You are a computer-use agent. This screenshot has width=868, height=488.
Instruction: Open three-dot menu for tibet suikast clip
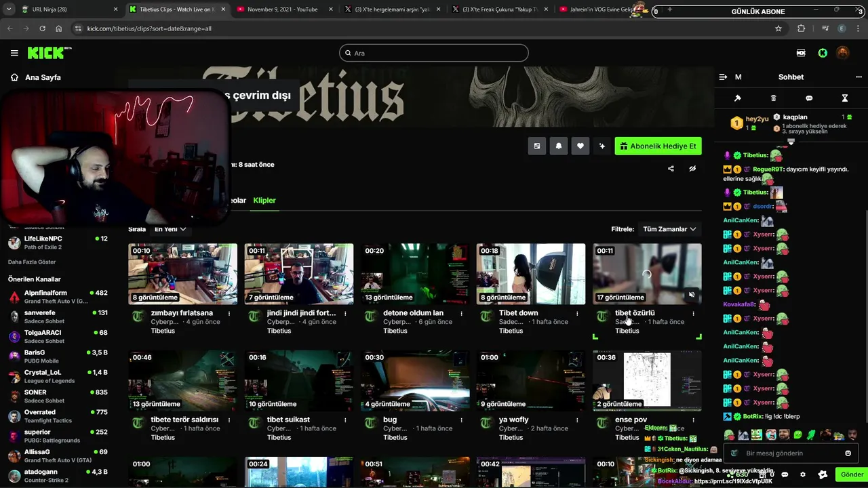[x=345, y=420]
